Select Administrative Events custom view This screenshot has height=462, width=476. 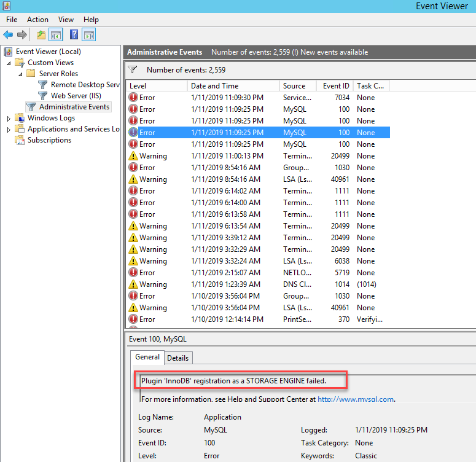74,107
